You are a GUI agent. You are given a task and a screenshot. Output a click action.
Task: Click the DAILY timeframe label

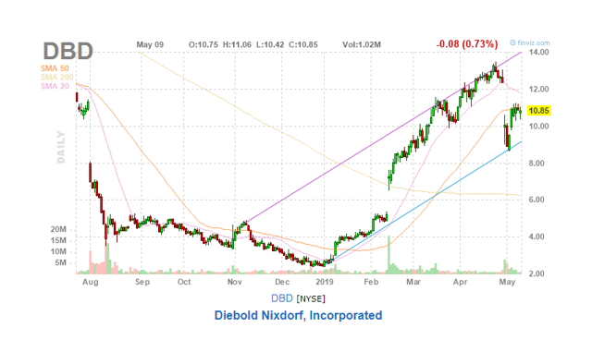point(61,147)
